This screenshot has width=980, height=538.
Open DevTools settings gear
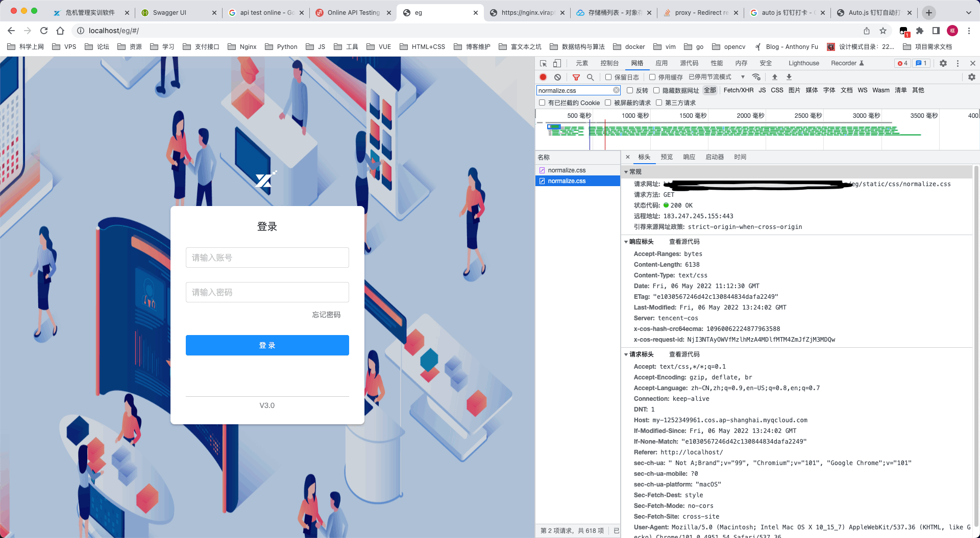click(x=943, y=63)
